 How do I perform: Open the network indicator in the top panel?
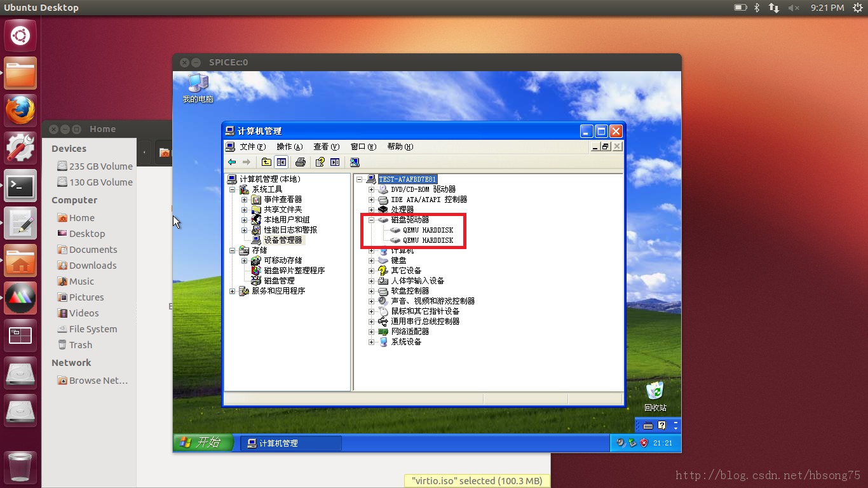pos(774,8)
